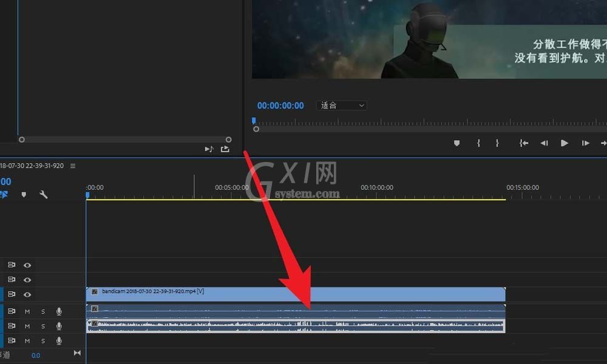The width and height of the screenshot is (607, 364).
Task: Hide output of the topmost empty video track
Action: click(x=27, y=265)
